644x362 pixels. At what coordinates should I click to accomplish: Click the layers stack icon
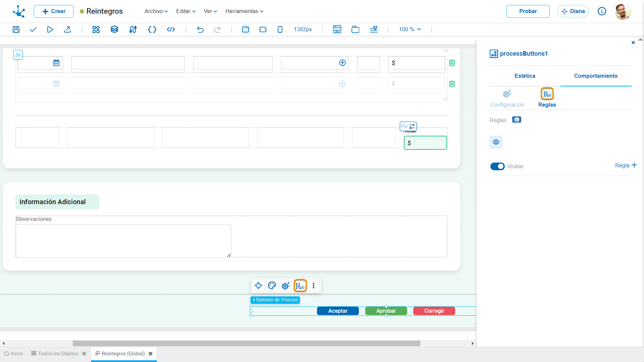point(114,29)
